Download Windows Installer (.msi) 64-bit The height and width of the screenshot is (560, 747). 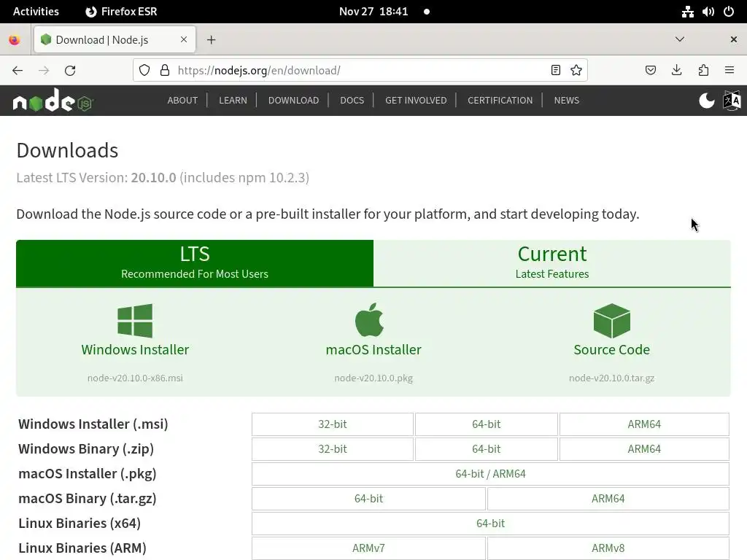pos(487,424)
